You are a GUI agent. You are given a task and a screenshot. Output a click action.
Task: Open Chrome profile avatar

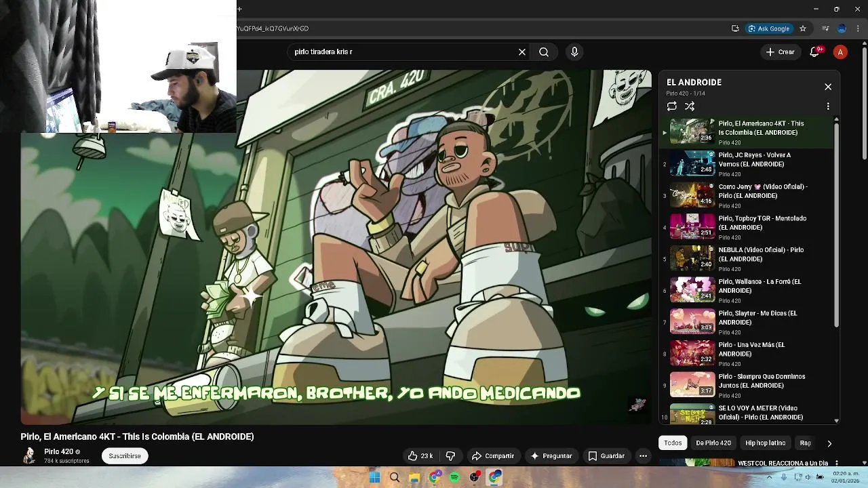click(842, 28)
